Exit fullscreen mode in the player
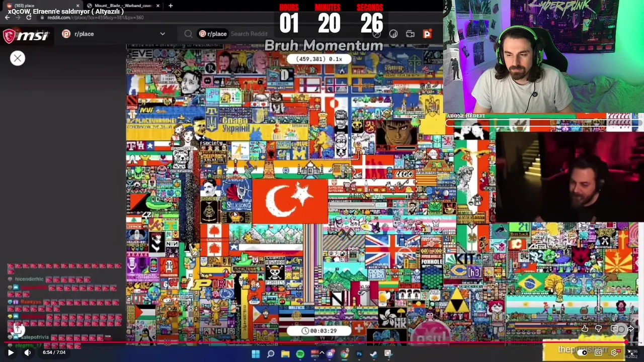 [x=631, y=352]
